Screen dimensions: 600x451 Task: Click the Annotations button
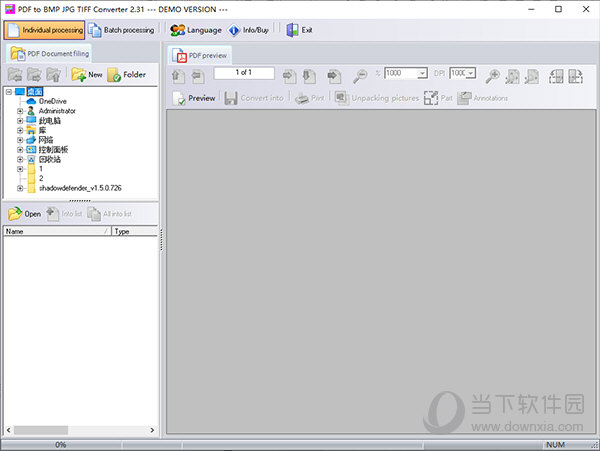point(483,98)
